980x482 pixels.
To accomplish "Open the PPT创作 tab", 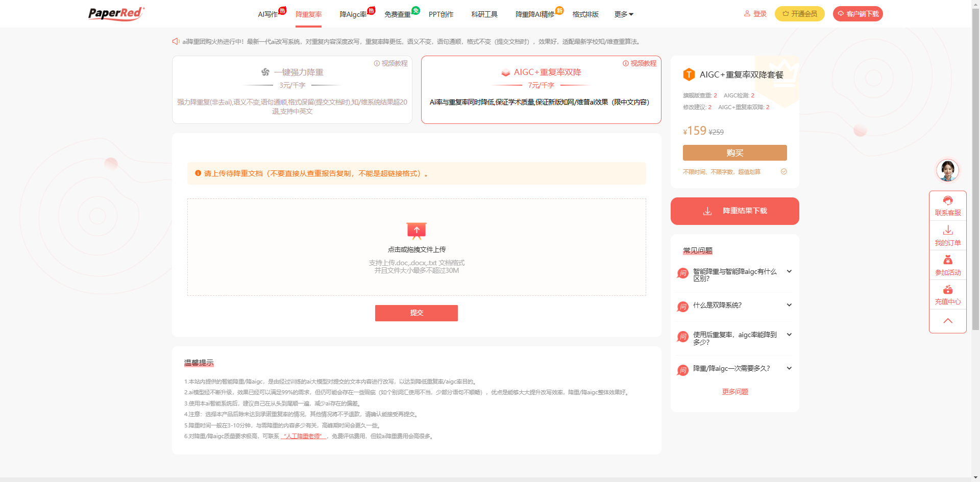I will (441, 14).
